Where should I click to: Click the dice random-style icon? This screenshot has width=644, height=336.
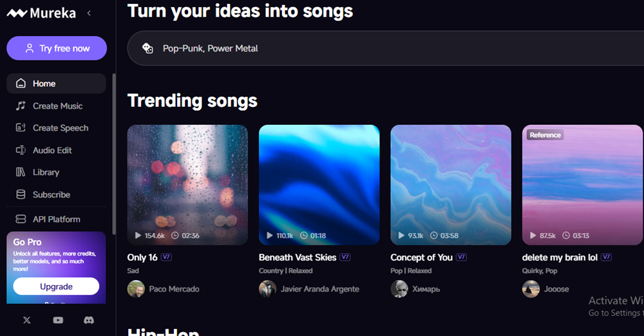click(147, 48)
